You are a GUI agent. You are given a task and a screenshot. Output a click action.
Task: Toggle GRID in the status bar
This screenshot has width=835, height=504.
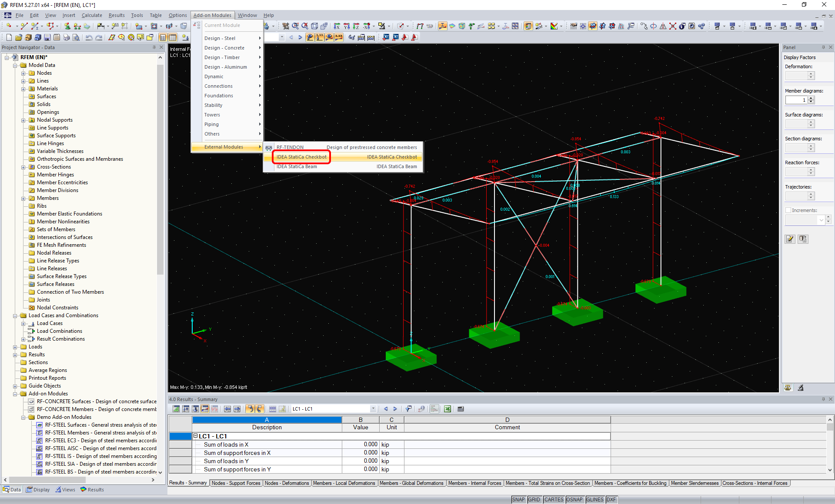point(534,499)
